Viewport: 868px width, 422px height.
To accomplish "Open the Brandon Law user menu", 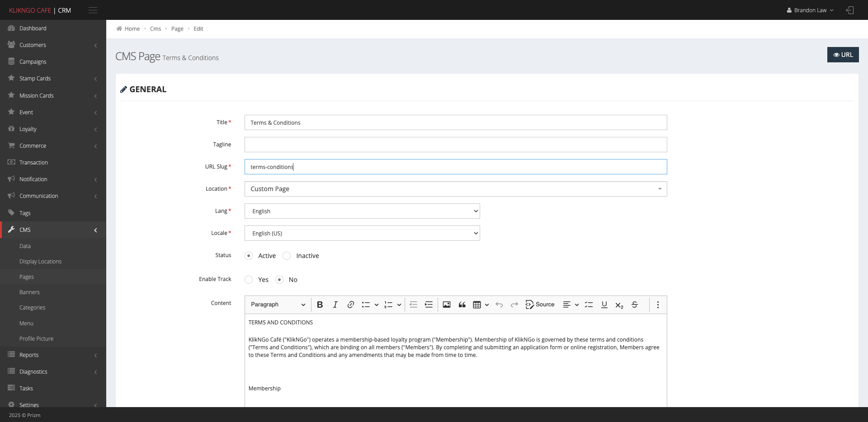I will click(810, 10).
